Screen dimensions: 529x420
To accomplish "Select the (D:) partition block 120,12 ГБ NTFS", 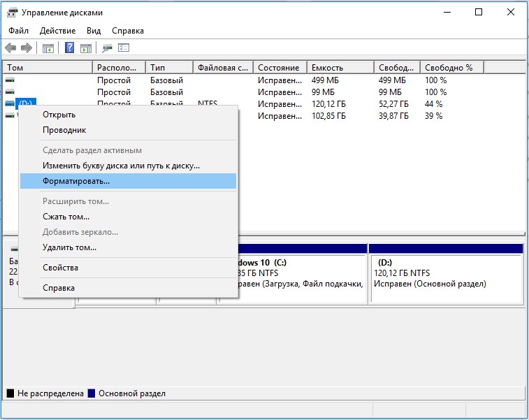I will coord(446,274).
